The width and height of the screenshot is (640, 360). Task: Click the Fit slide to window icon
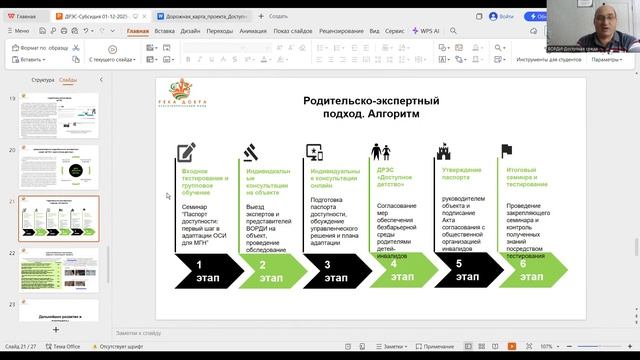(x=529, y=346)
